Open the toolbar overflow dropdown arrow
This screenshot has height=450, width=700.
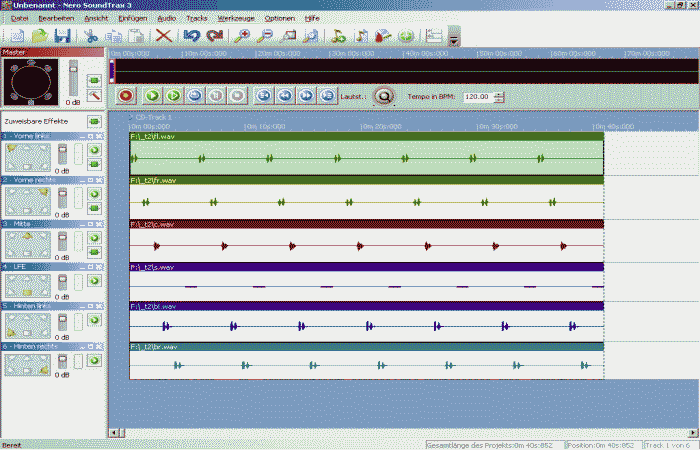tap(454, 38)
